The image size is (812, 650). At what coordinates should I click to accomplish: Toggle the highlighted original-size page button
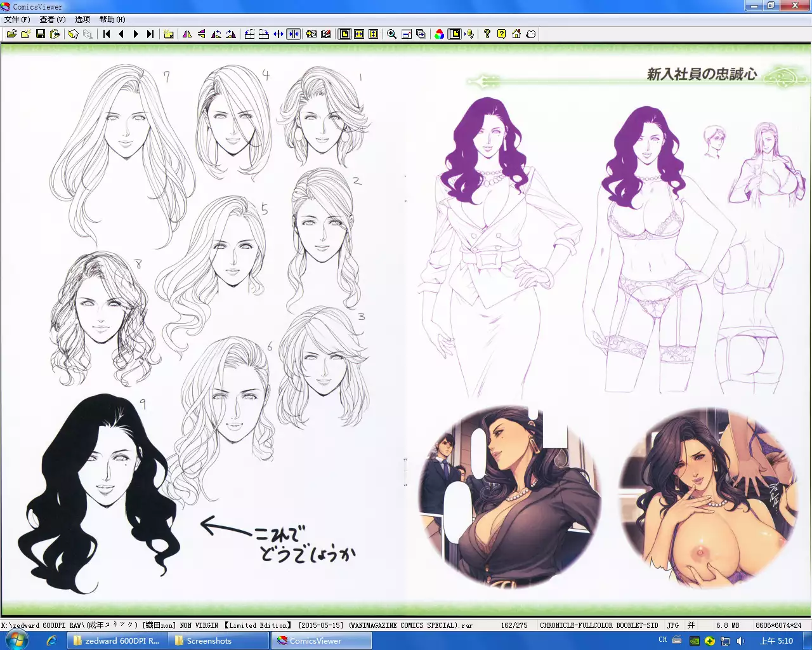pyautogui.click(x=344, y=34)
